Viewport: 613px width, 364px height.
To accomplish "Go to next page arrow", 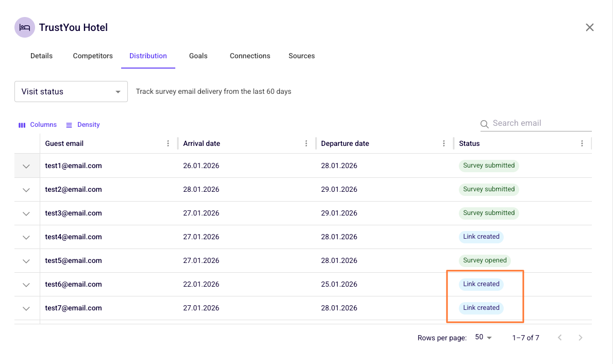I will tap(580, 337).
